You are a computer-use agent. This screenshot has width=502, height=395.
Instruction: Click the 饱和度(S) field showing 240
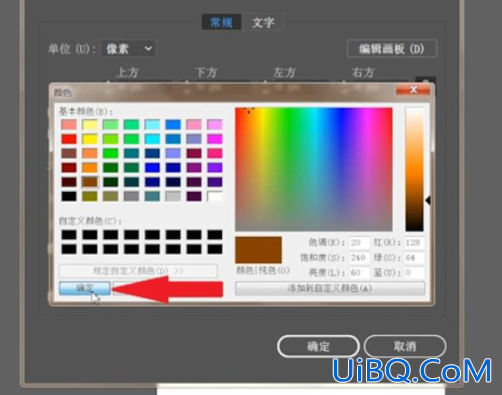click(x=360, y=258)
